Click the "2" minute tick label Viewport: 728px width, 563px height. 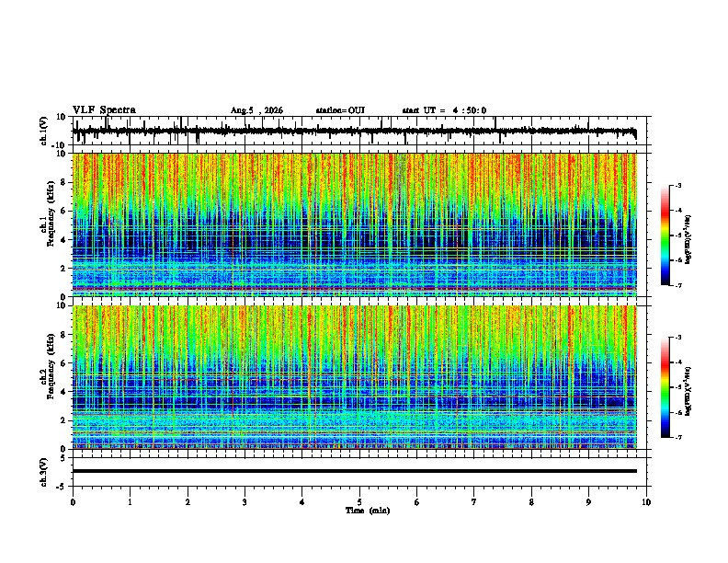click(188, 502)
